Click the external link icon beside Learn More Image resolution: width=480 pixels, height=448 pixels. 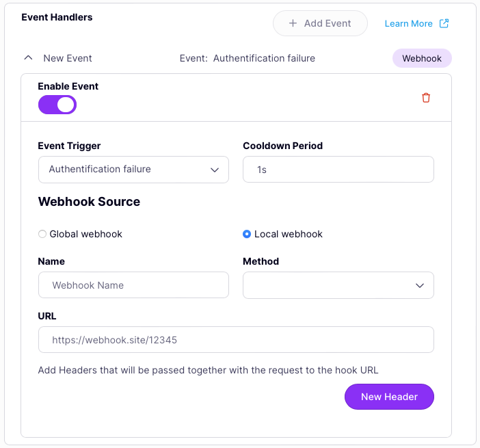pyautogui.click(x=444, y=23)
